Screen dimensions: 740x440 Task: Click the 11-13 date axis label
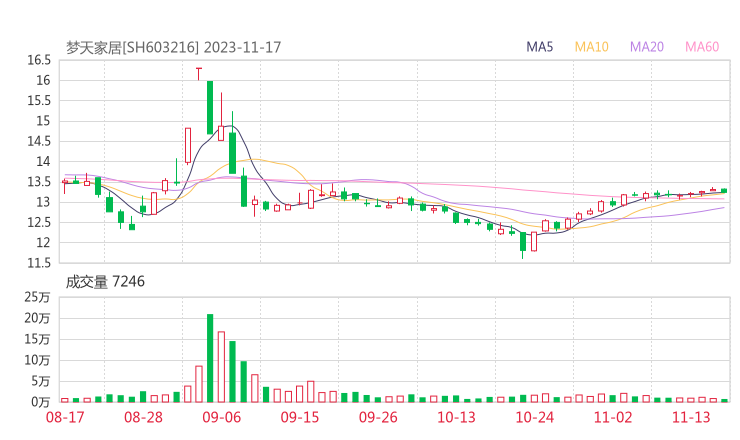pyautogui.click(x=691, y=417)
